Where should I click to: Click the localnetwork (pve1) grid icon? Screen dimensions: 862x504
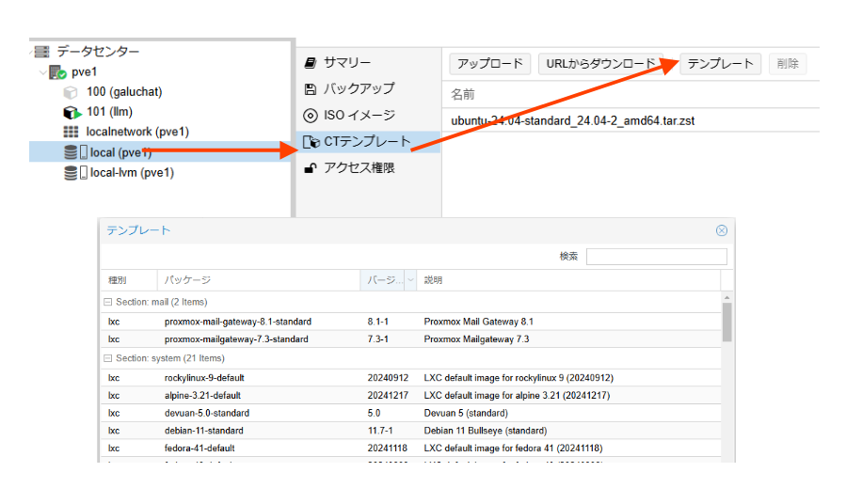(71, 132)
